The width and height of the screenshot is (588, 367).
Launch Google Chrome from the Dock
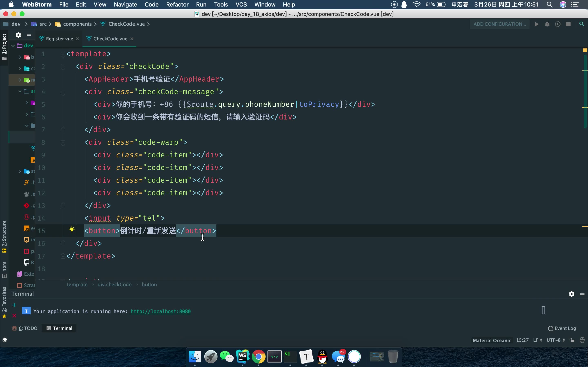tap(258, 357)
